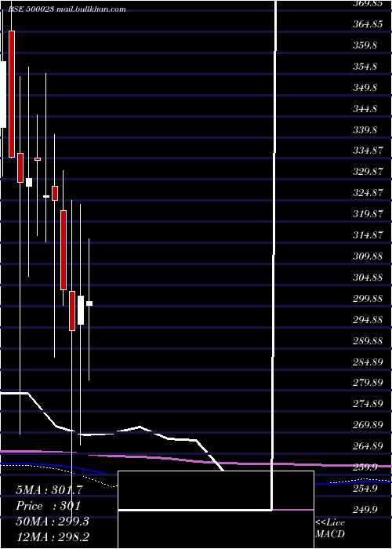Click the 304.88 price axis label

coord(368,278)
